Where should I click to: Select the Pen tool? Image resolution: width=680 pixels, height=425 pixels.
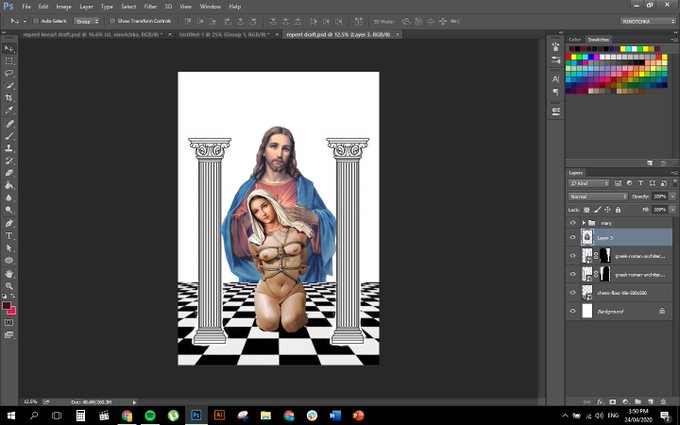click(9, 223)
